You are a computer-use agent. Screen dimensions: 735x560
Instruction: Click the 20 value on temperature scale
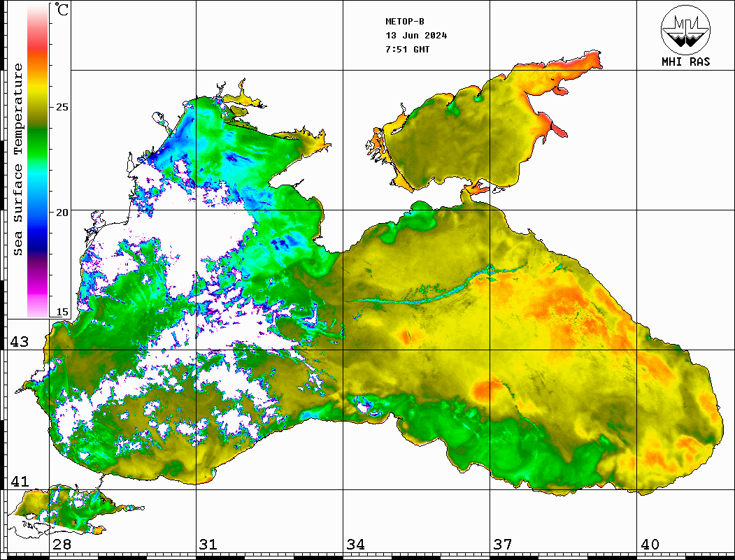click(62, 213)
